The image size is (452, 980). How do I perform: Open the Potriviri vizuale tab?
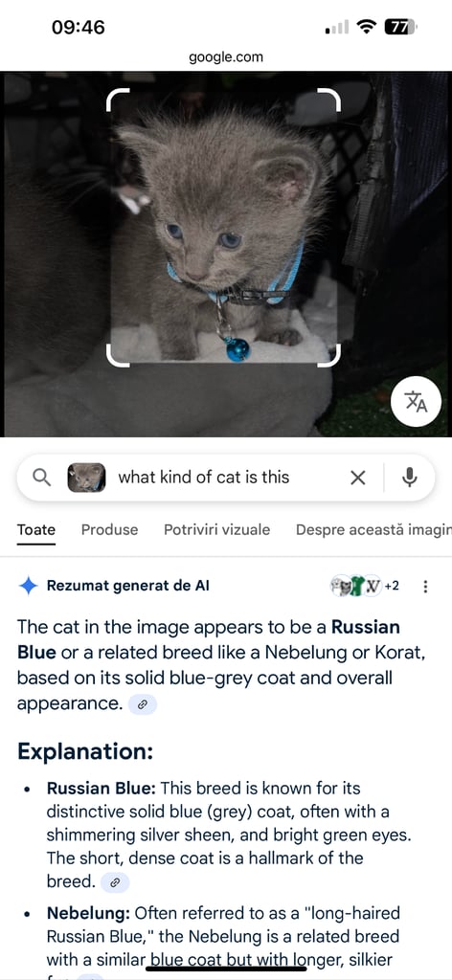point(217,530)
